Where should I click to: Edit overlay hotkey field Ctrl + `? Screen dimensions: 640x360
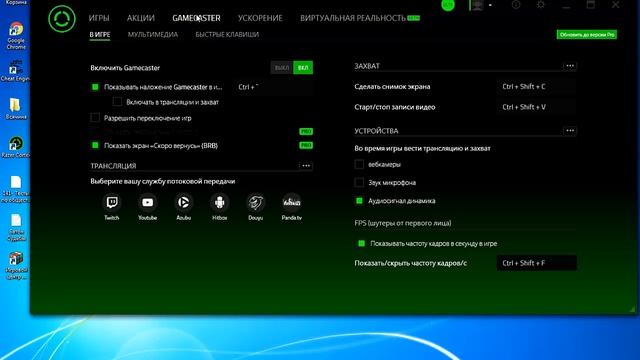tap(274, 87)
